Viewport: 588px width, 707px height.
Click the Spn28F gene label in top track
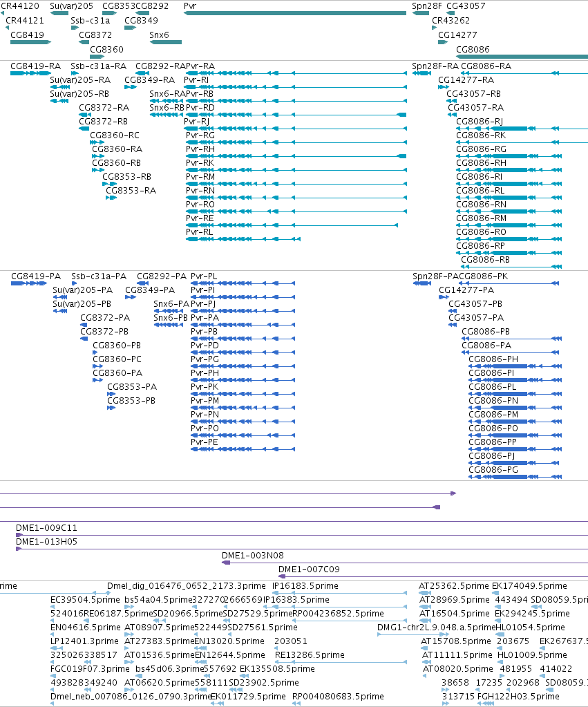pyautogui.click(x=426, y=6)
